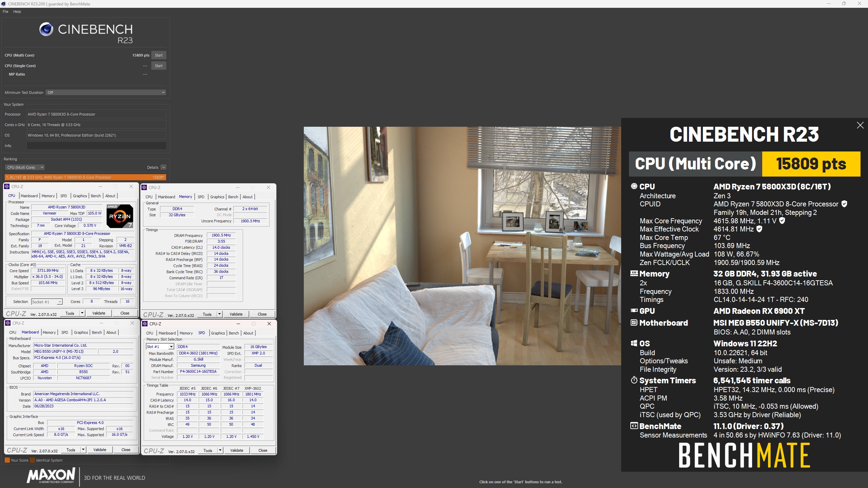Click the DRAM Frequency value 1900.5 MHz
Image resolution: width=868 pixels, height=488 pixels.
[221, 235]
